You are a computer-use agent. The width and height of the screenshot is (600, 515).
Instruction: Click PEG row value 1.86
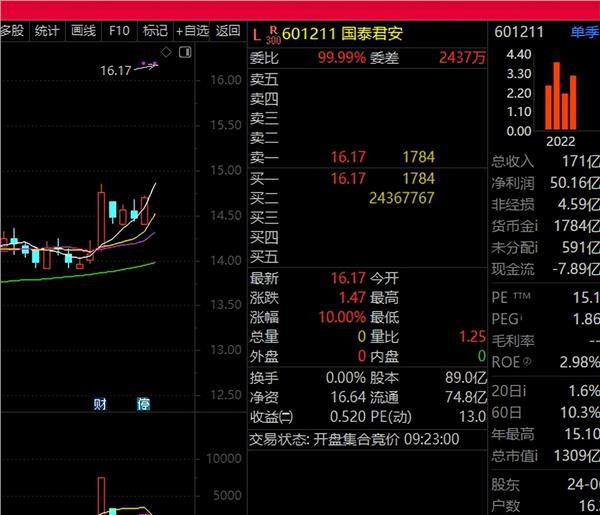coord(586,319)
